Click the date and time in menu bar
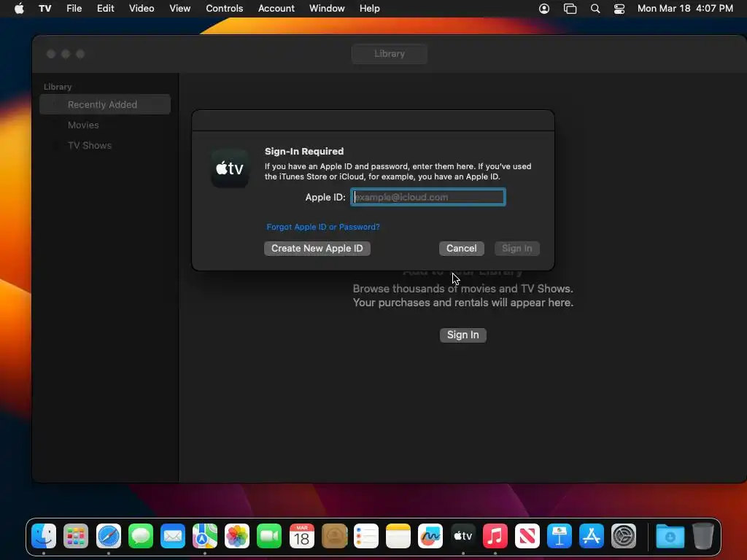 click(x=685, y=8)
